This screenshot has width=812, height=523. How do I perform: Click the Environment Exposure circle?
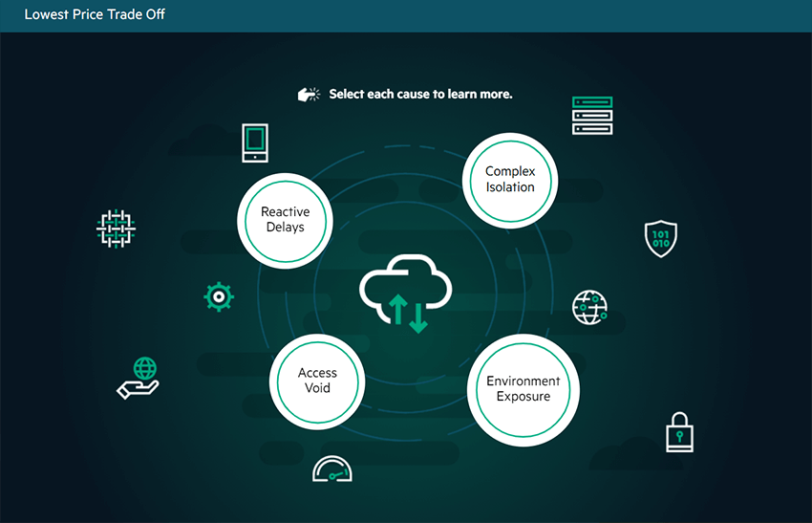[x=523, y=389]
